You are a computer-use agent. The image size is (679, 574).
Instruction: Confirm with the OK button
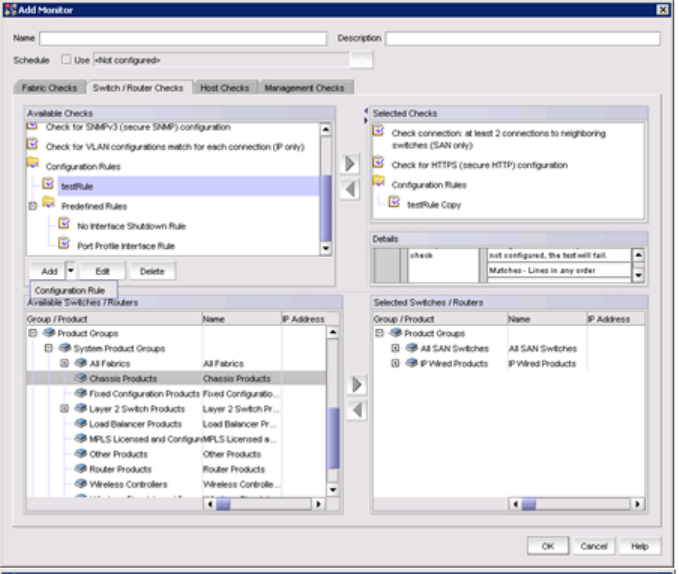(x=548, y=546)
